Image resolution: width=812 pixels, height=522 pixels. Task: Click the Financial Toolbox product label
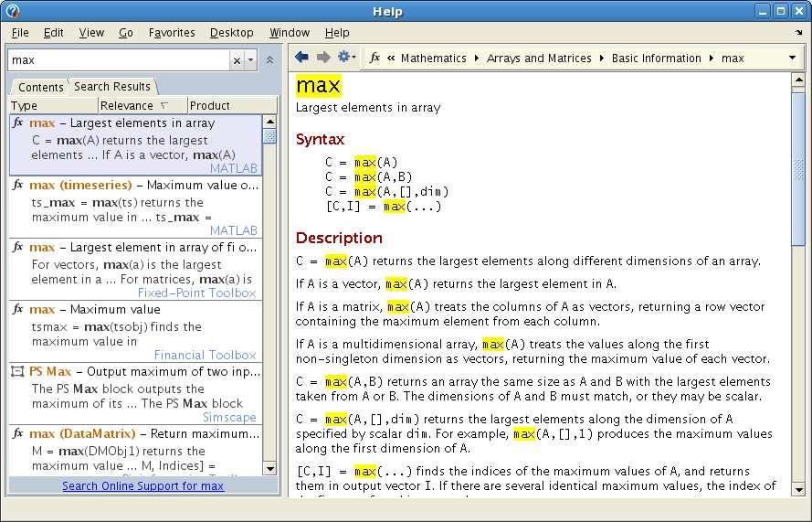coord(206,355)
